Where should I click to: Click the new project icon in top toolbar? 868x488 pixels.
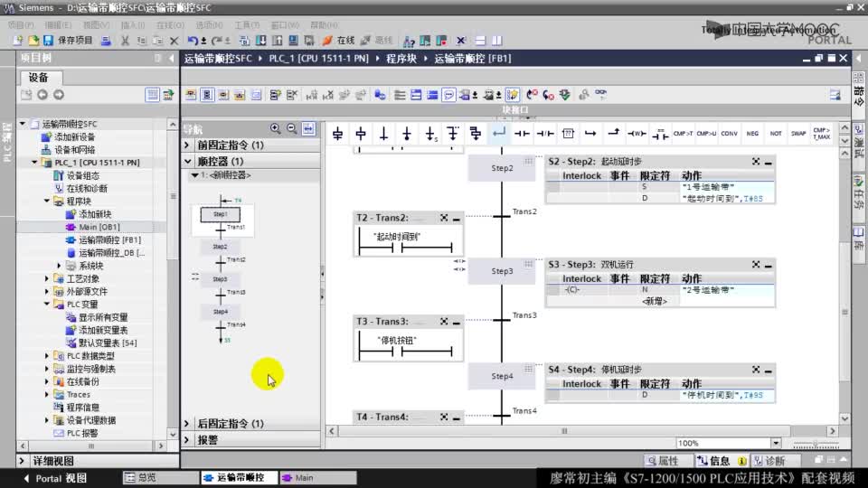coord(18,41)
